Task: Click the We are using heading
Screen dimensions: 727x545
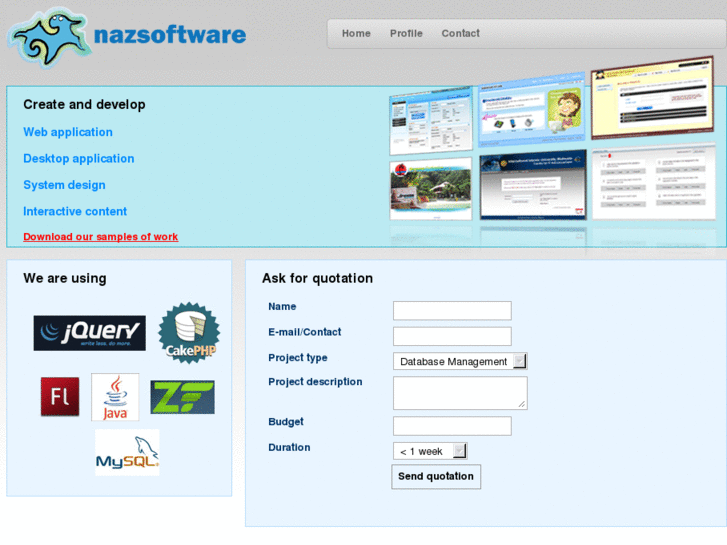Action: [65, 278]
